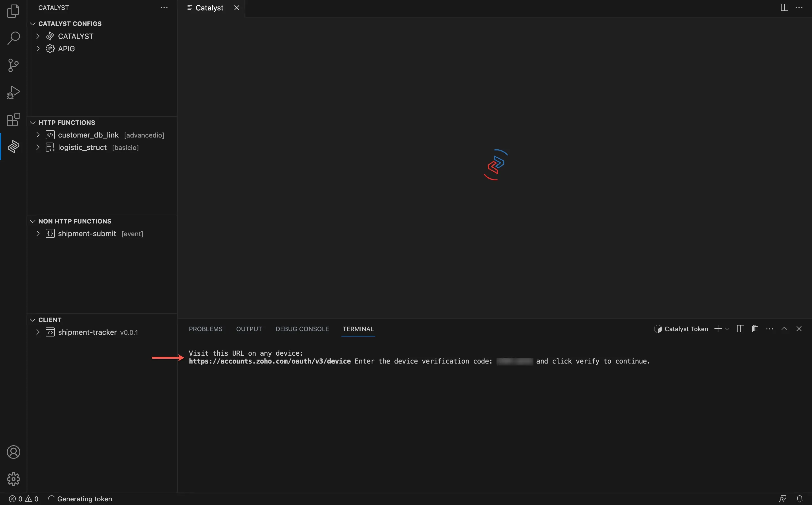The image size is (812, 505).
Task: Click the shipment-submit event icon
Action: coord(50,233)
